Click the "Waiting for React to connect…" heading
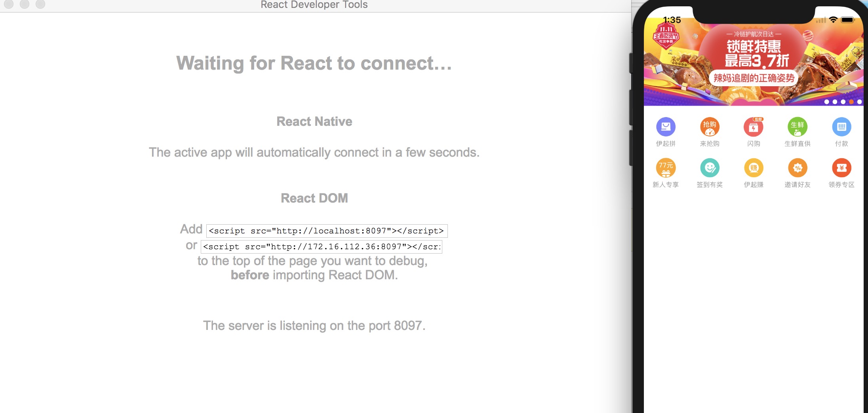 [x=314, y=63]
